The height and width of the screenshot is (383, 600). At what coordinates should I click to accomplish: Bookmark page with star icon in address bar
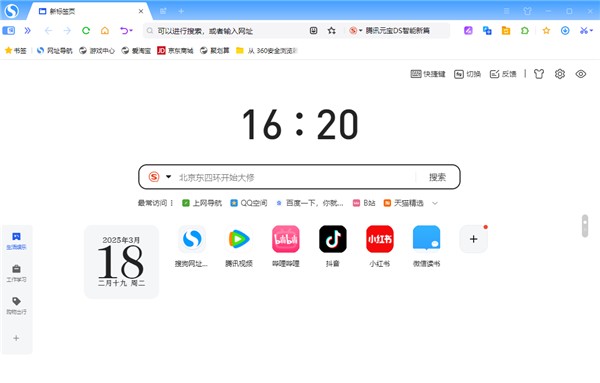pyautogui.click(x=332, y=31)
